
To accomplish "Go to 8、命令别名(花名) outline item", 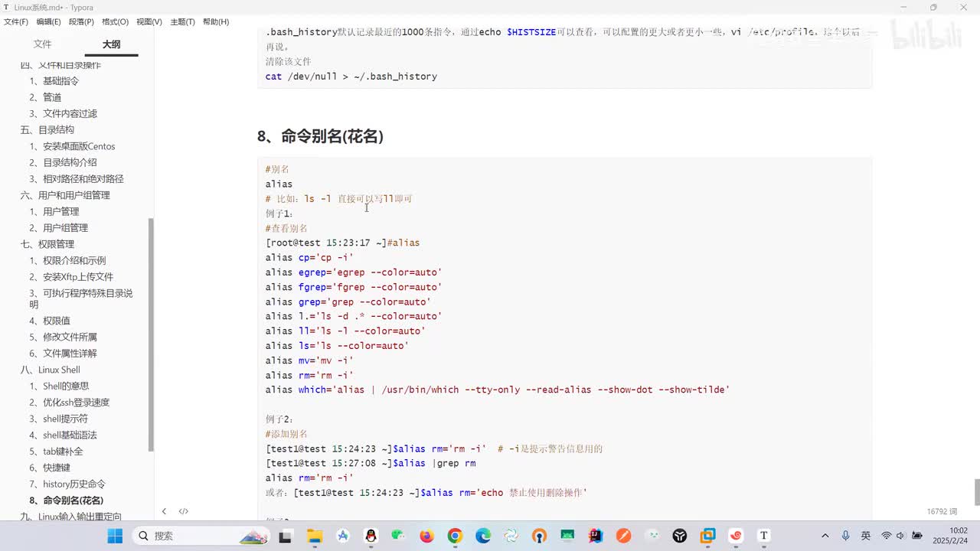I will 67,500.
